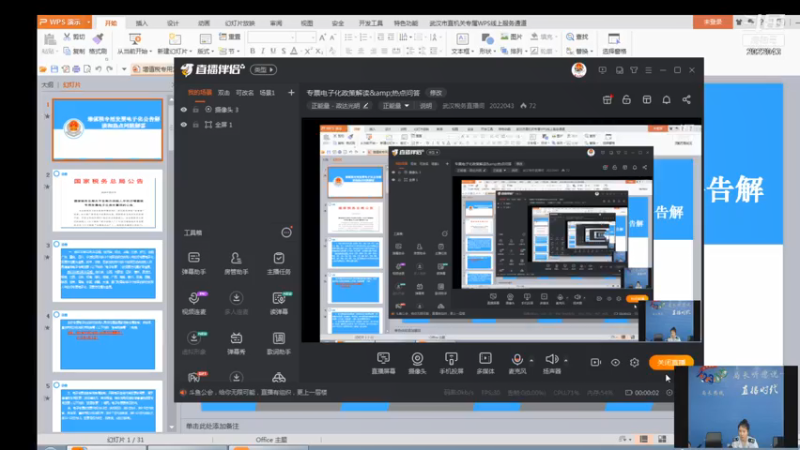Viewport: 800px width, 450px height.
Task: Open 幻灯片放映 ribbon tab in WPS
Action: pyautogui.click(x=240, y=23)
